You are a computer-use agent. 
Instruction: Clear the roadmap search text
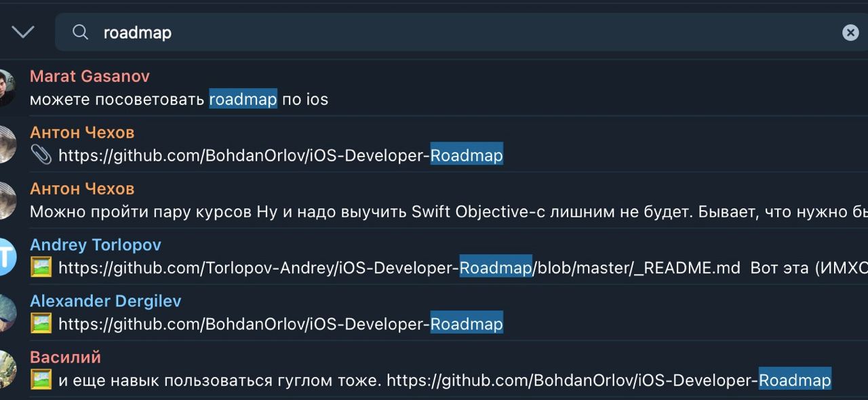tap(850, 32)
